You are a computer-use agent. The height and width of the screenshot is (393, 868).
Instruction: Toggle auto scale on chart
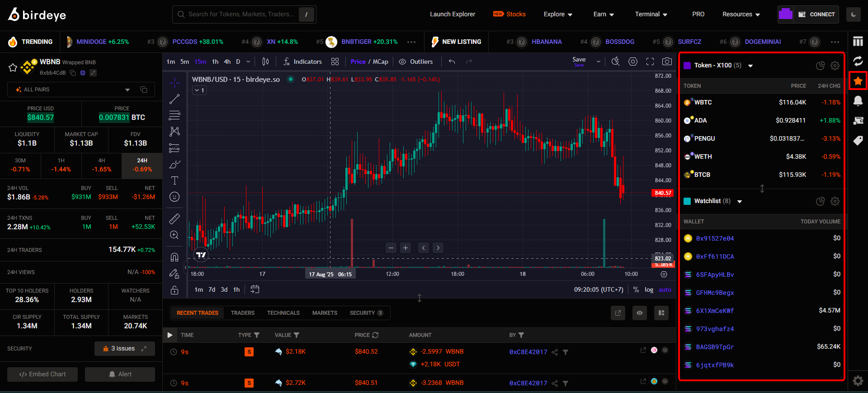coord(665,290)
